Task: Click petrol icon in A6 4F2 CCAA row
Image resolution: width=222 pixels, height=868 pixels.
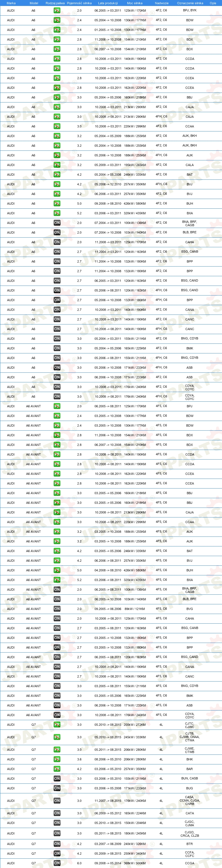Action: click(x=57, y=126)
